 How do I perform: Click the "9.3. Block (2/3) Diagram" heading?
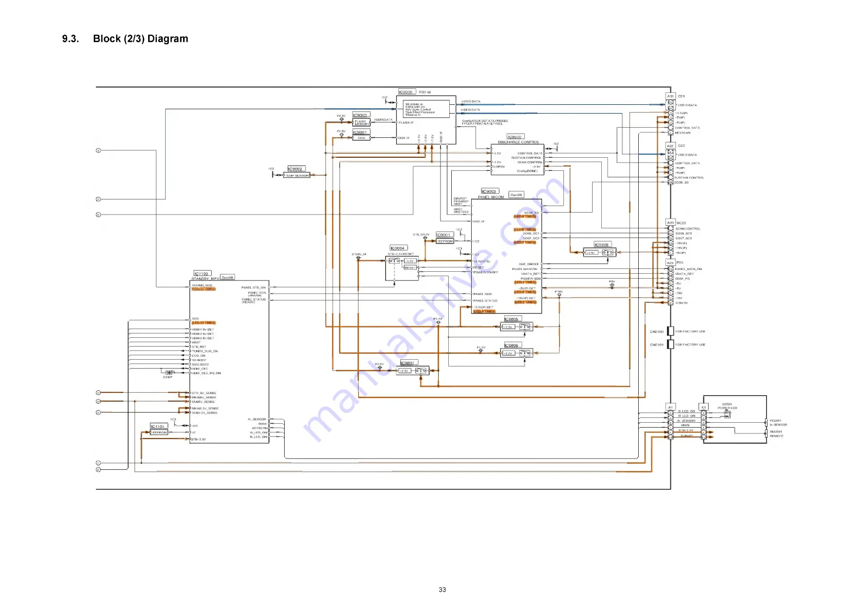(x=125, y=39)
